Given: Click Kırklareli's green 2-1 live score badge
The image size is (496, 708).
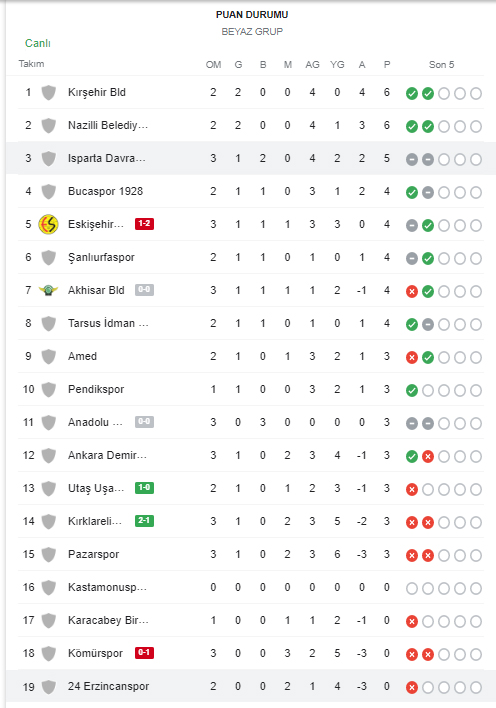Looking at the screenshot, I should (145, 521).
